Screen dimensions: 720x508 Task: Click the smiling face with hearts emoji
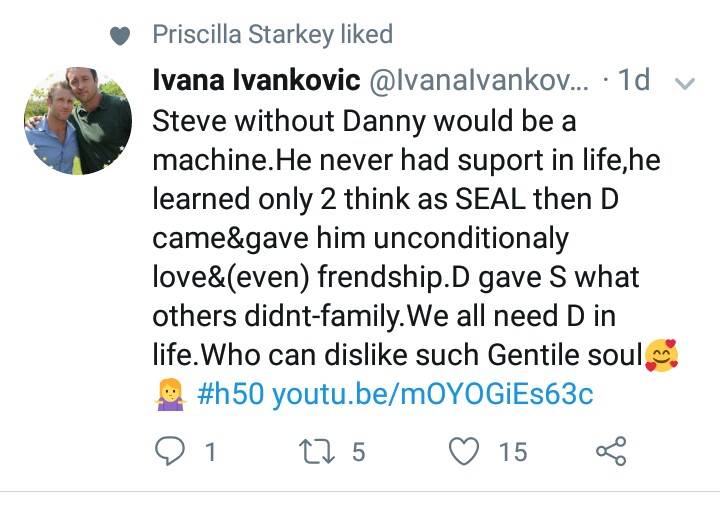click(x=661, y=355)
